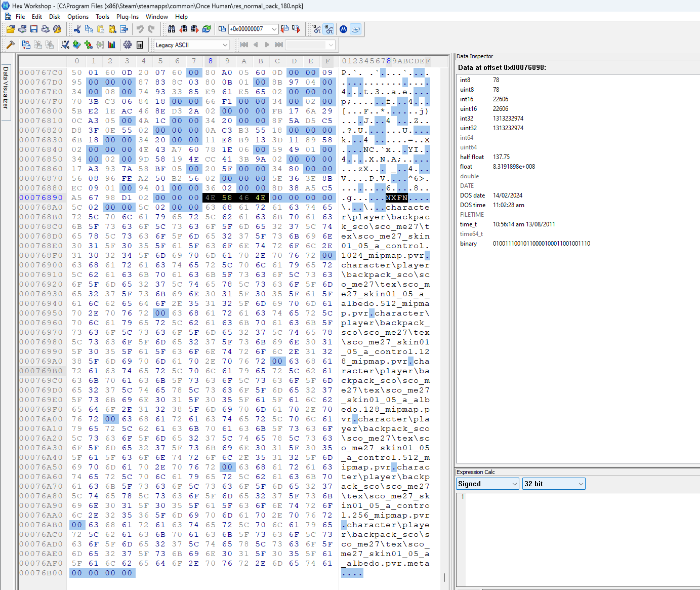Click the time_t value in Data Inspector
The height and width of the screenshot is (590, 700).
point(524,224)
